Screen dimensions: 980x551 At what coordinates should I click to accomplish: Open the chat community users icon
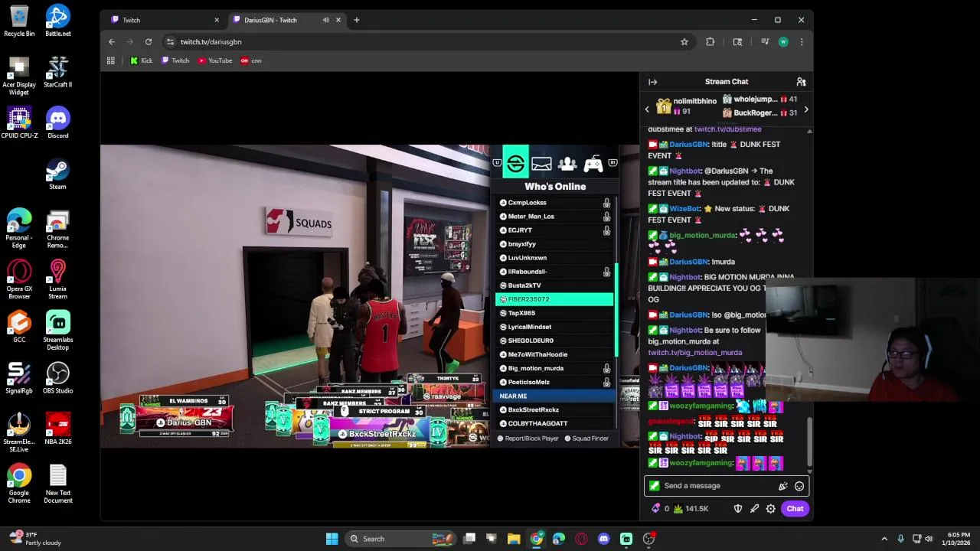(801, 82)
